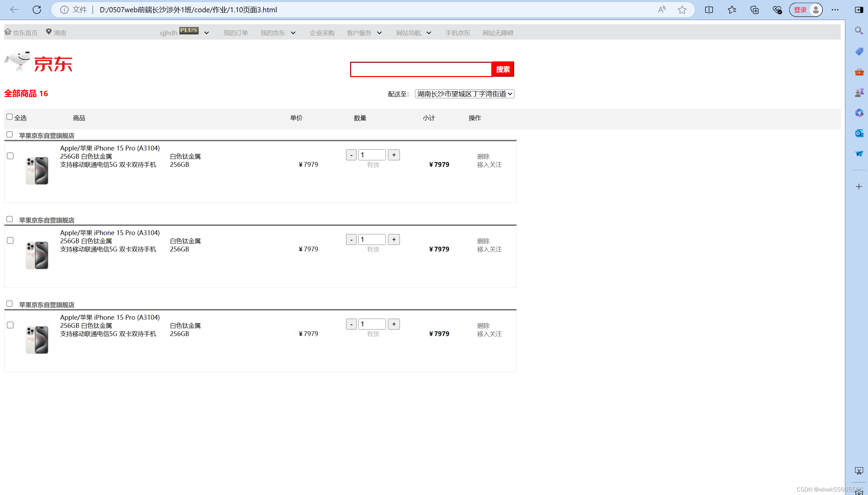868x495 pixels.
Task: Click the red 搜索 button
Action: coord(503,69)
